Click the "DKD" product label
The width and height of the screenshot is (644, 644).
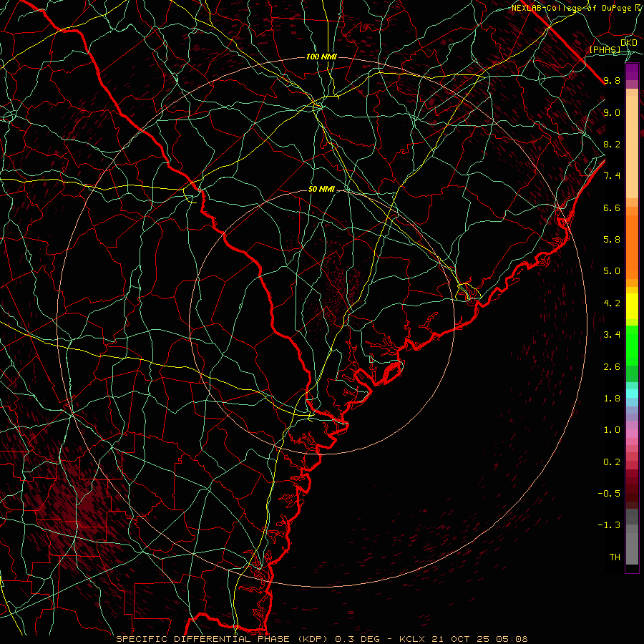[x=629, y=43]
